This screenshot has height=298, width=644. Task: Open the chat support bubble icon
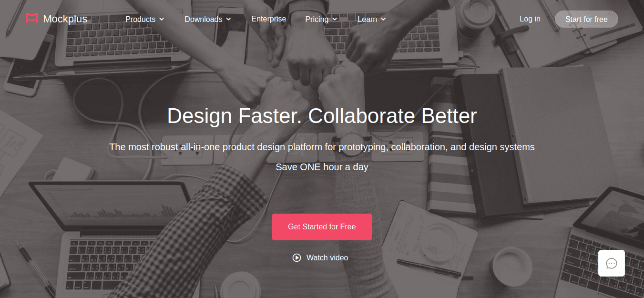pos(612,263)
